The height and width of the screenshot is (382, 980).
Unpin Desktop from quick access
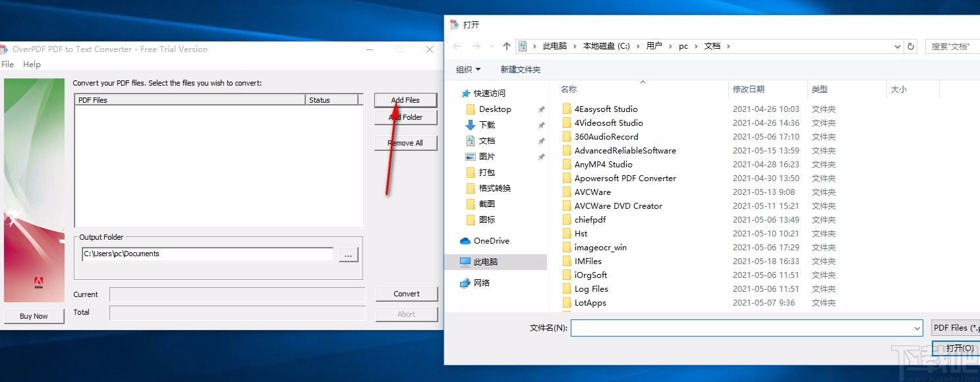(x=541, y=109)
